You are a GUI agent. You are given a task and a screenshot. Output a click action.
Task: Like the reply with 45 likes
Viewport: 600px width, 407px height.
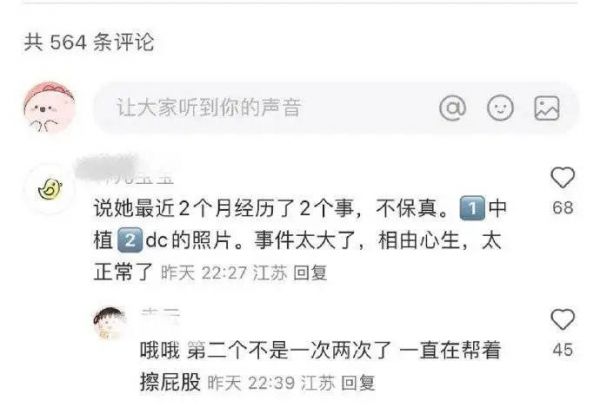tap(562, 320)
